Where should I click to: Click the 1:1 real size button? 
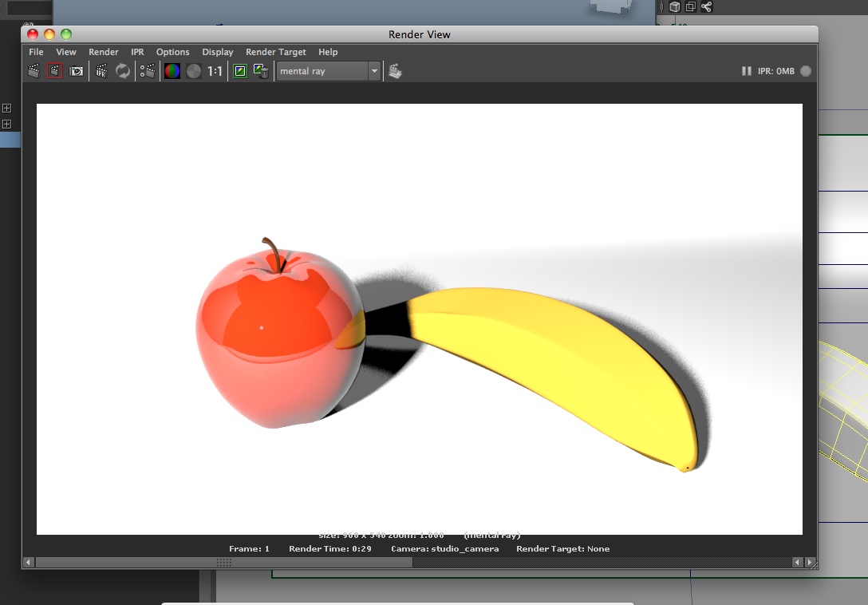(x=215, y=71)
